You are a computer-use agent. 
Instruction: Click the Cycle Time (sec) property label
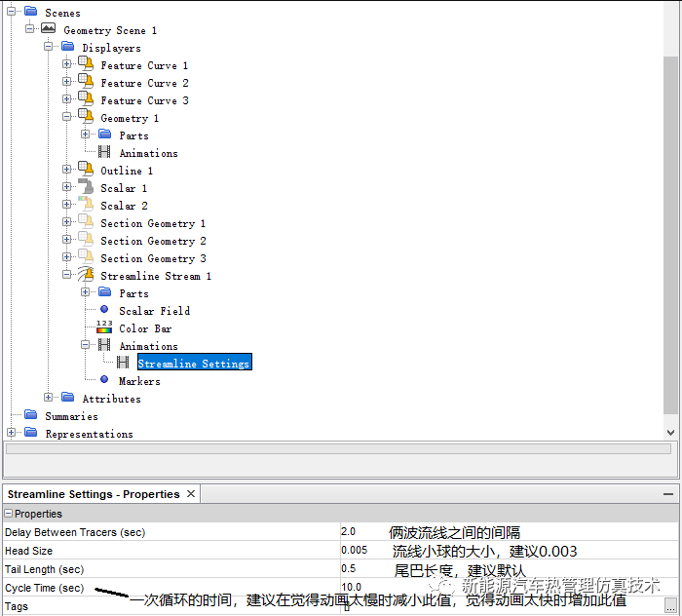click(45, 588)
